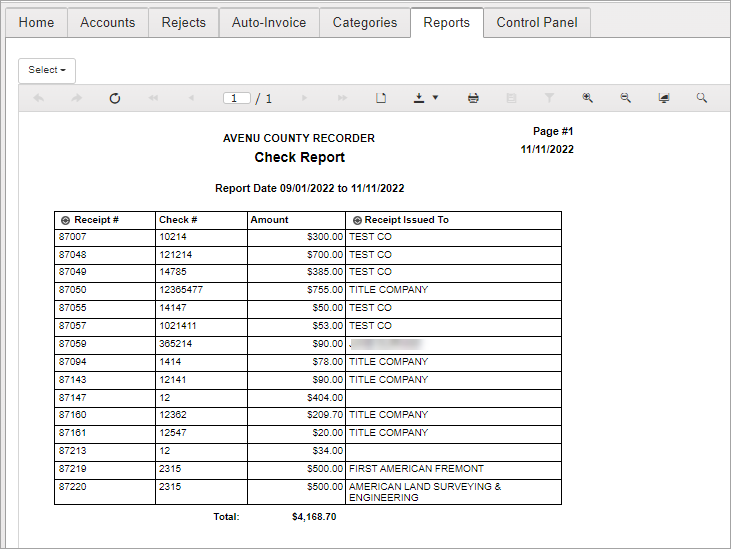
Task: Click the Home tab
Action: point(36,22)
